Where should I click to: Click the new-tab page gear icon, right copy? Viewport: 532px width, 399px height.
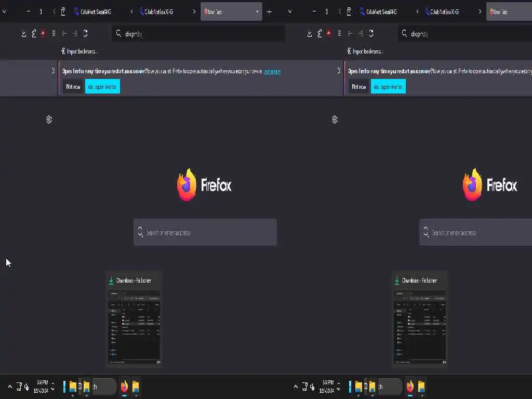click(x=335, y=119)
